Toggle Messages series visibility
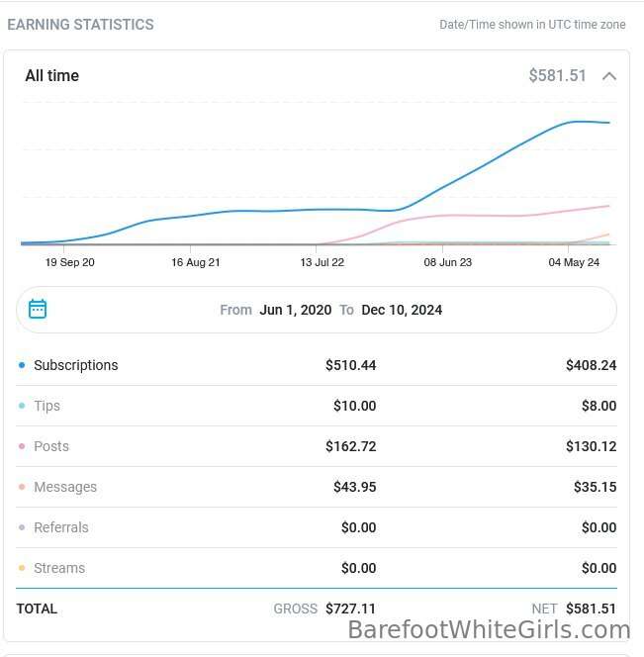Viewport: 644px width, 657px height. [65, 487]
